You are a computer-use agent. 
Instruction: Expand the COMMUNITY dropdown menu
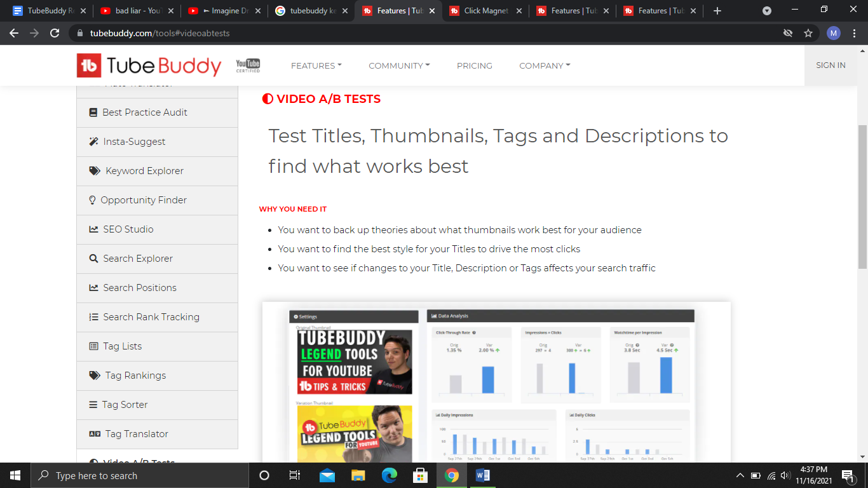click(399, 65)
